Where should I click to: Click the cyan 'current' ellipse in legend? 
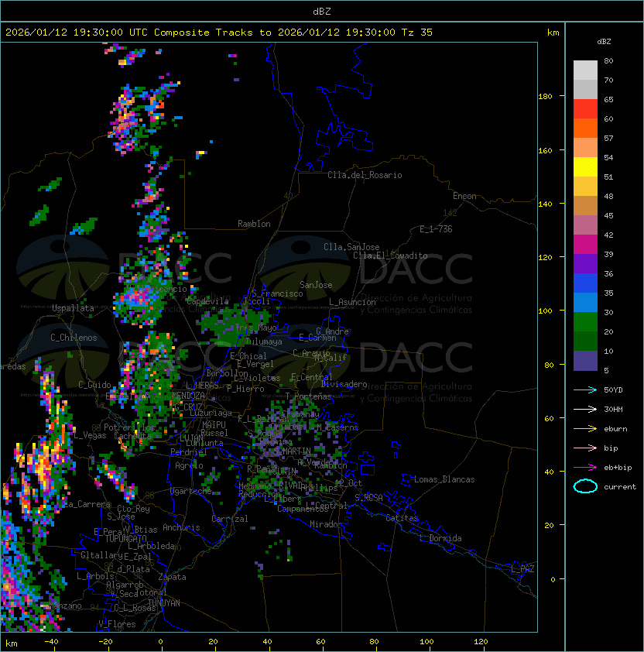[x=585, y=486]
